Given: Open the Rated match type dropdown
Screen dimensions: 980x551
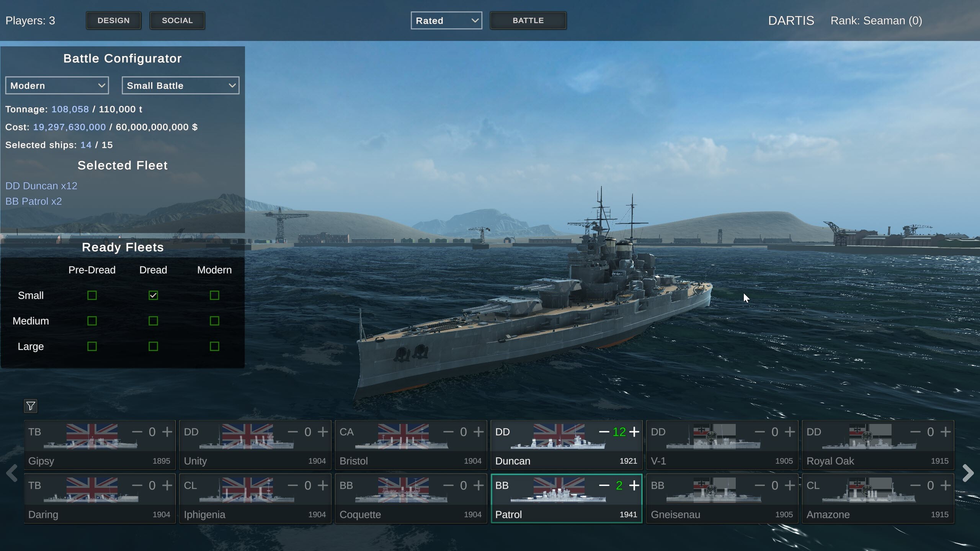Looking at the screenshot, I should pyautogui.click(x=446, y=20).
